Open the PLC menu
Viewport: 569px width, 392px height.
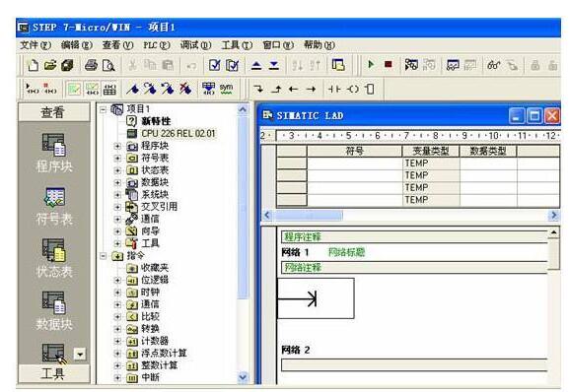pos(157,45)
